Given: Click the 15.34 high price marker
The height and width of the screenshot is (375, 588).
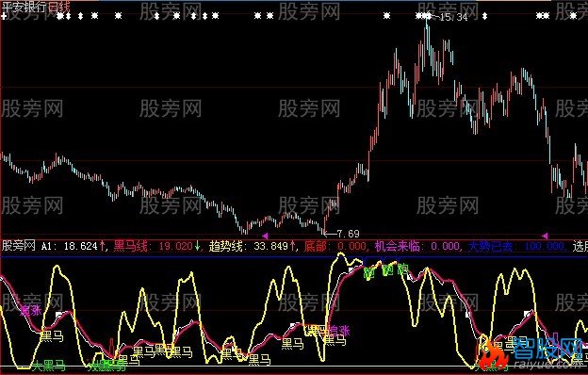Looking at the screenshot, I should [453, 17].
